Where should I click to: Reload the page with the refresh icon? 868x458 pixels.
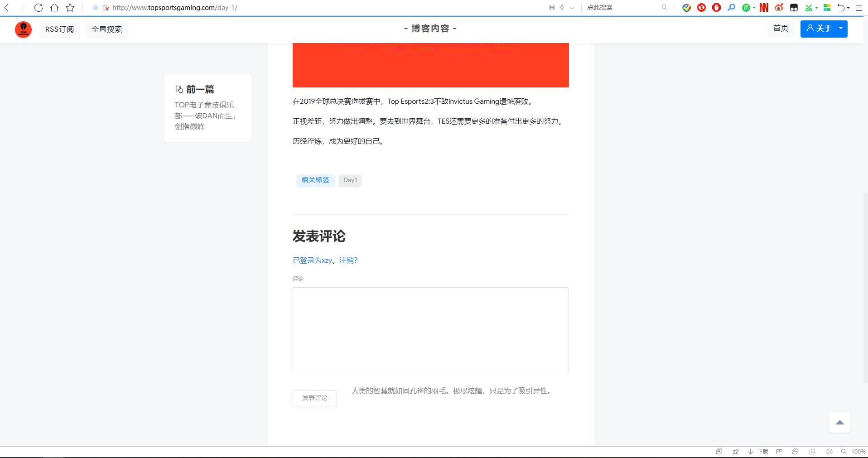pos(39,8)
